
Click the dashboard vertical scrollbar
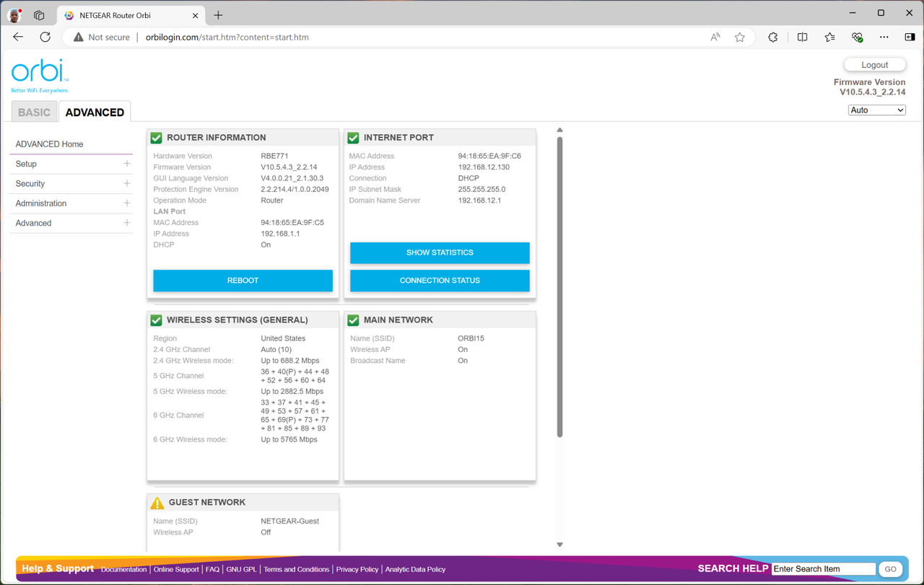point(559,287)
